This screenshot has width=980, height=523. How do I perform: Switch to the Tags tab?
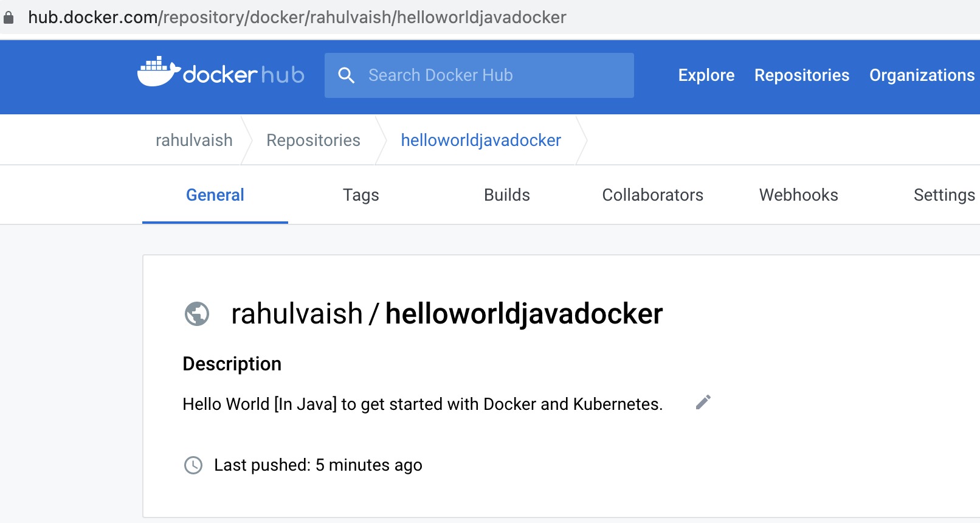[361, 195]
